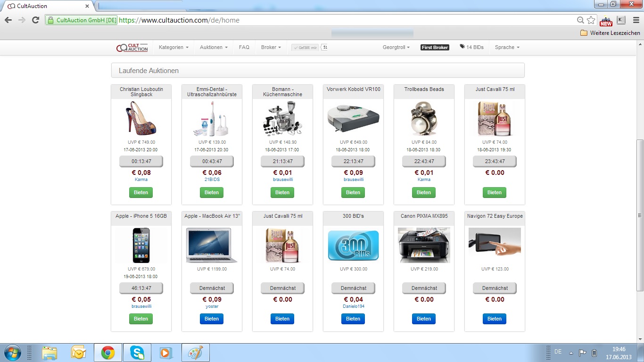Show hidden tray icons arrow

coord(571,353)
